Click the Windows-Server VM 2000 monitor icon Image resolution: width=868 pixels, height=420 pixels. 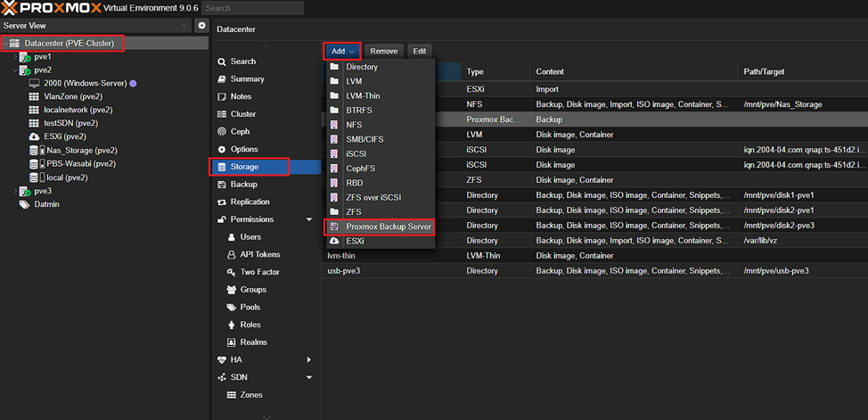[x=34, y=83]
